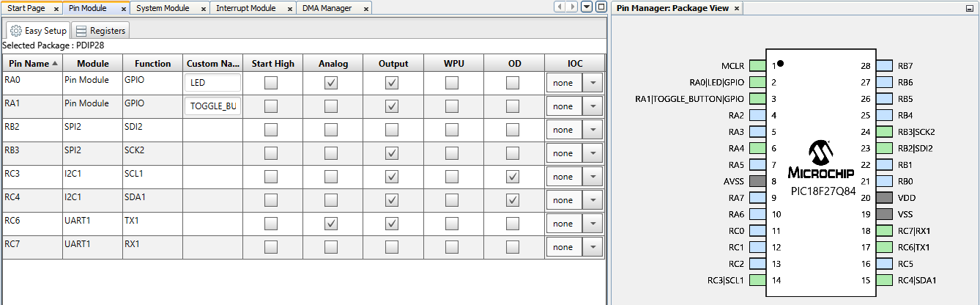Show opened documents list dropdown

point(587,7)
